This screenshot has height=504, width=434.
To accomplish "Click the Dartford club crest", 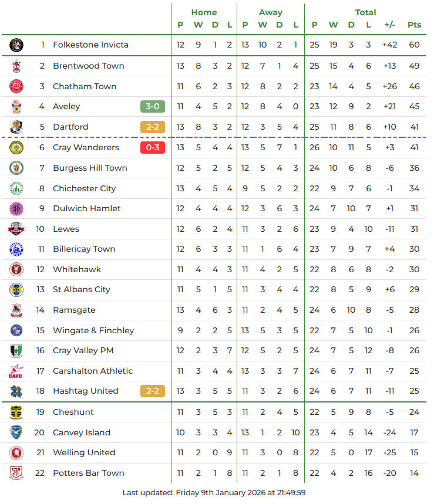I will point(16,127).
